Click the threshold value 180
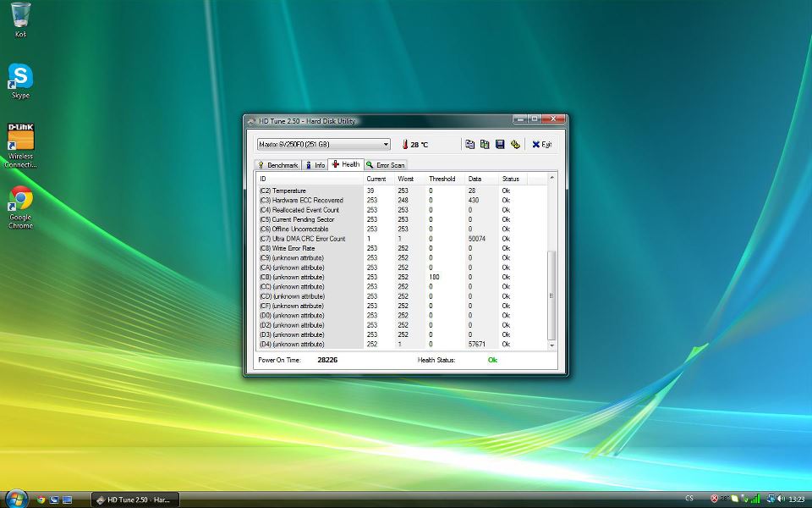The width and height of the screenshot is (812, 508). (x=434, y=278)
